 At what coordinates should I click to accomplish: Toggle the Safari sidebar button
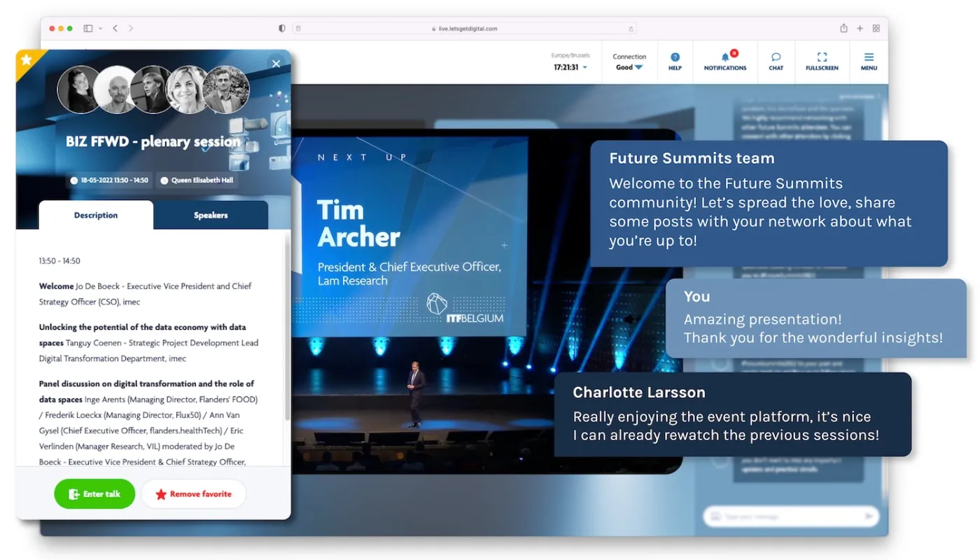tap(88, 29)
